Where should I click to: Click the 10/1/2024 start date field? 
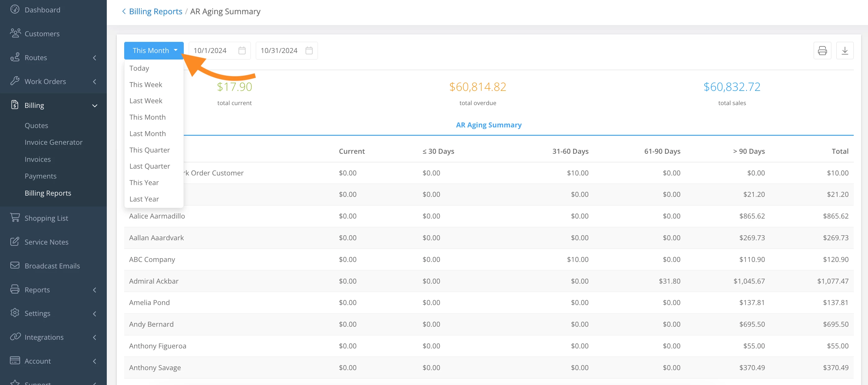click(x=210, y=51)
